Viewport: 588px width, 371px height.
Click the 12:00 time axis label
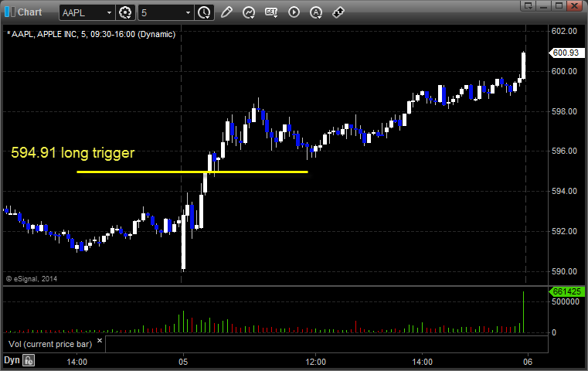(315, 362)
